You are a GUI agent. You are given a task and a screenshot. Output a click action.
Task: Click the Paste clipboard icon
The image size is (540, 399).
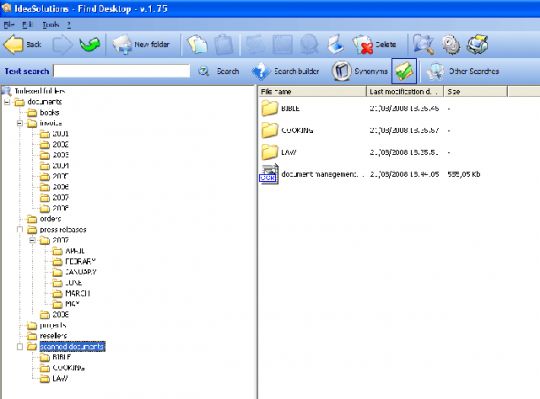(x=224, y=44)
